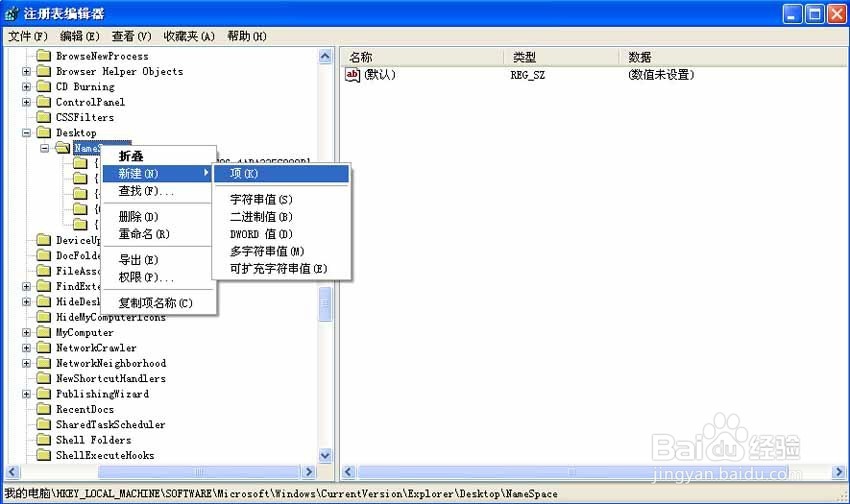
Task: Expand the MyComputer key
Action: pyautogui.click(x=26, y=332)
